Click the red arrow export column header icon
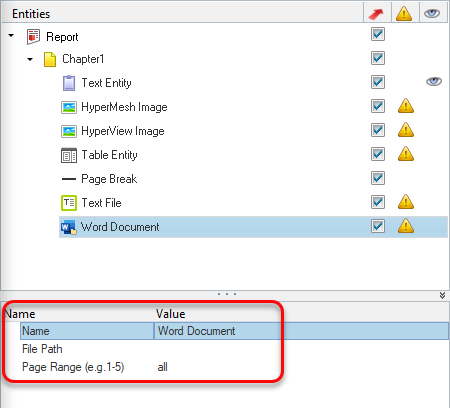Screen dimensions: 450x408 pos(376,14)
